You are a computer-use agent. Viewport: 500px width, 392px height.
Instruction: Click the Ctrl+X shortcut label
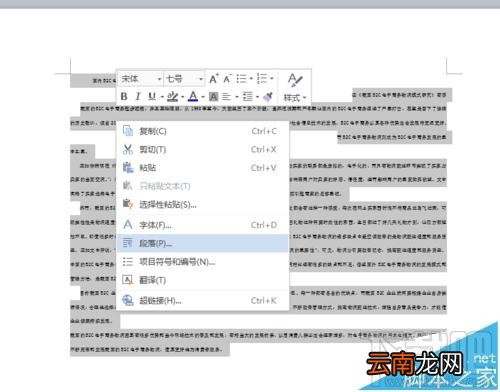264,149
